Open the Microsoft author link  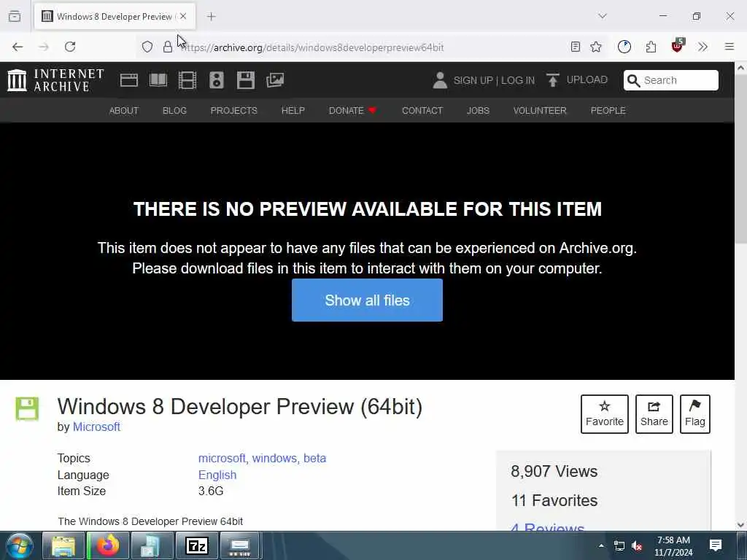point(96,427)
